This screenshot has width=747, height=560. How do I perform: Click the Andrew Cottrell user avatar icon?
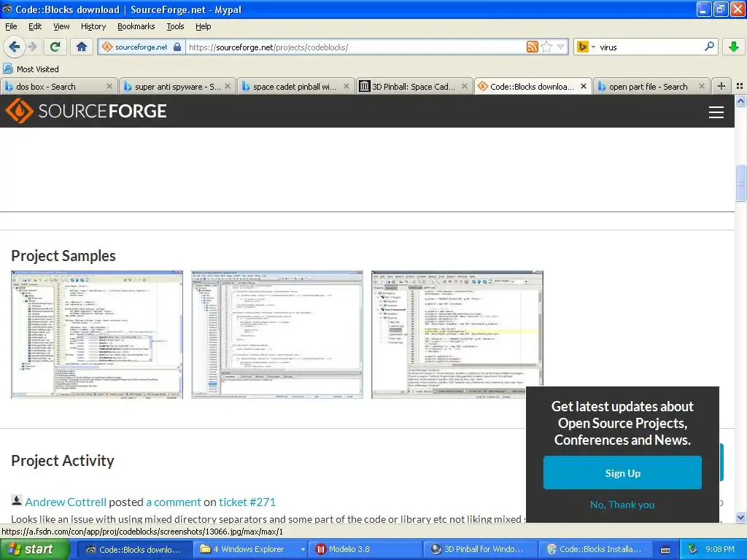click(x=17, y=500)
